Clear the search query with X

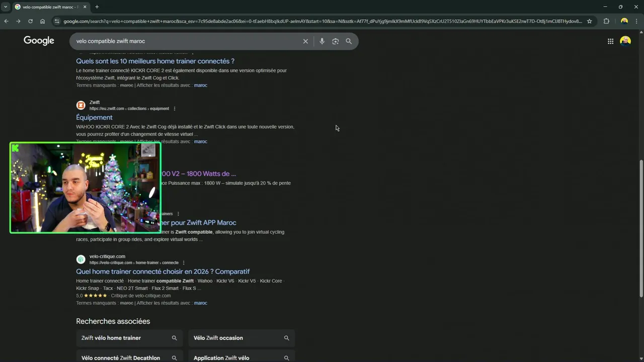[x=305, y=41]
